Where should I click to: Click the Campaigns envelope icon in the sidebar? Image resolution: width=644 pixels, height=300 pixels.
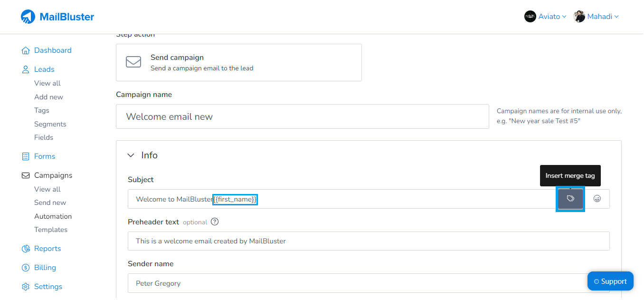coord(25,175)
